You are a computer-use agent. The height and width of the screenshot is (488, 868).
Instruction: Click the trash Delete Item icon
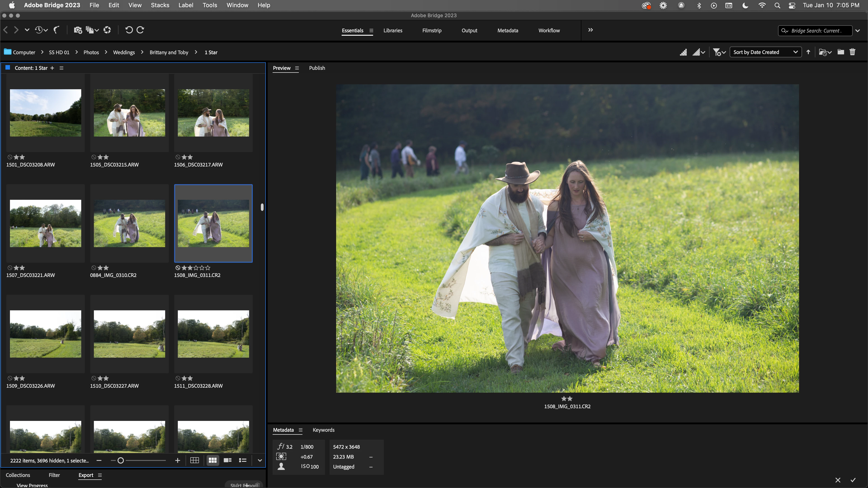(852, 52)
